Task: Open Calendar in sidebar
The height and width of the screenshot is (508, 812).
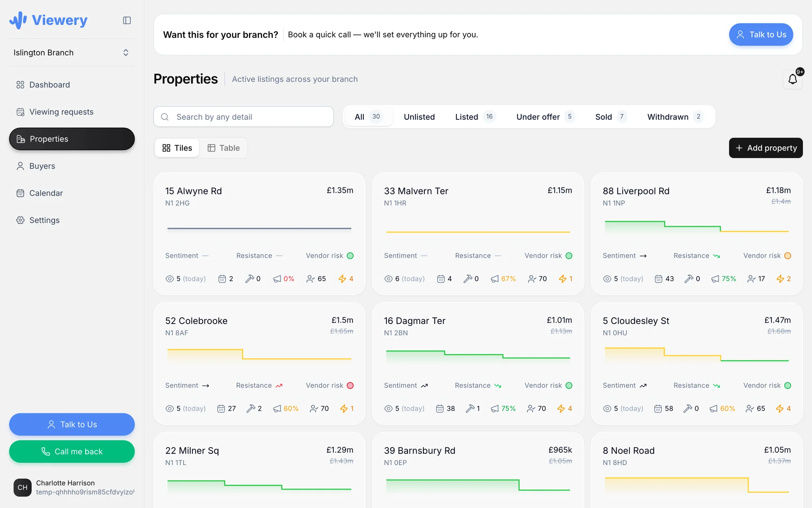Action: (x=72, y=193)
